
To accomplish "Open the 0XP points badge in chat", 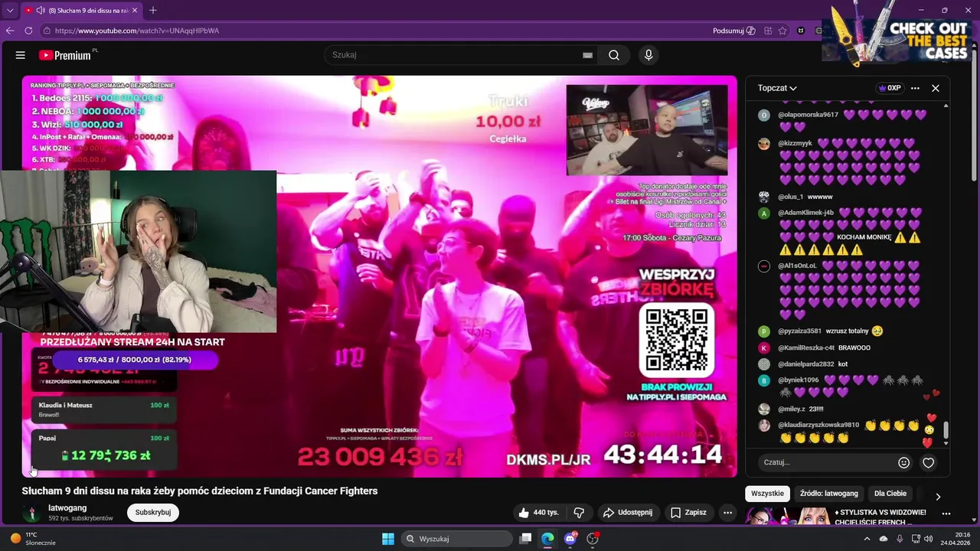I will tap(890, 88).
